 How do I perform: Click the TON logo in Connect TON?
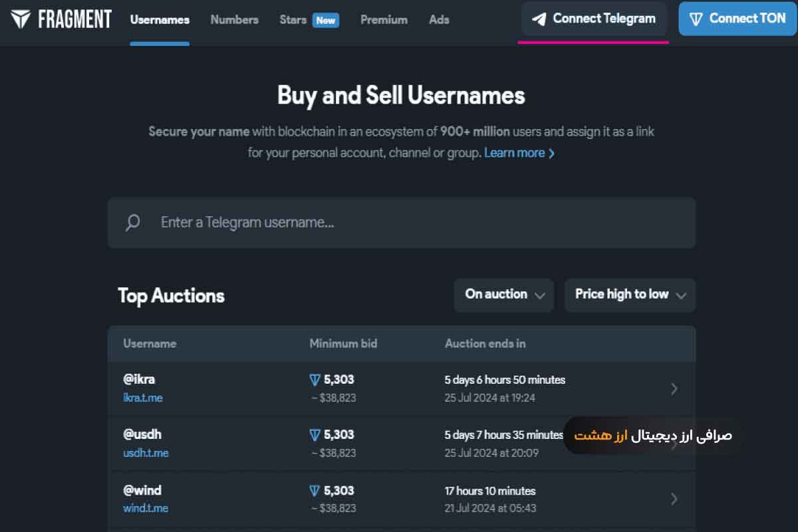click(696, 19)
